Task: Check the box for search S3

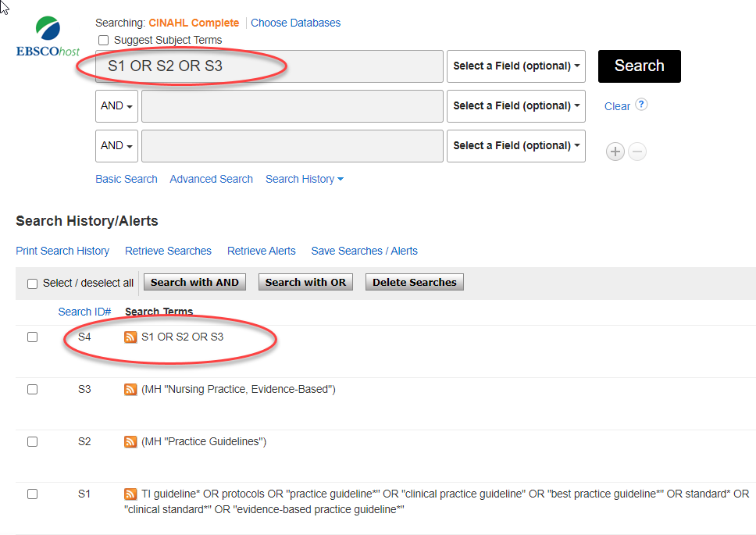Action: tap(33, 389)
